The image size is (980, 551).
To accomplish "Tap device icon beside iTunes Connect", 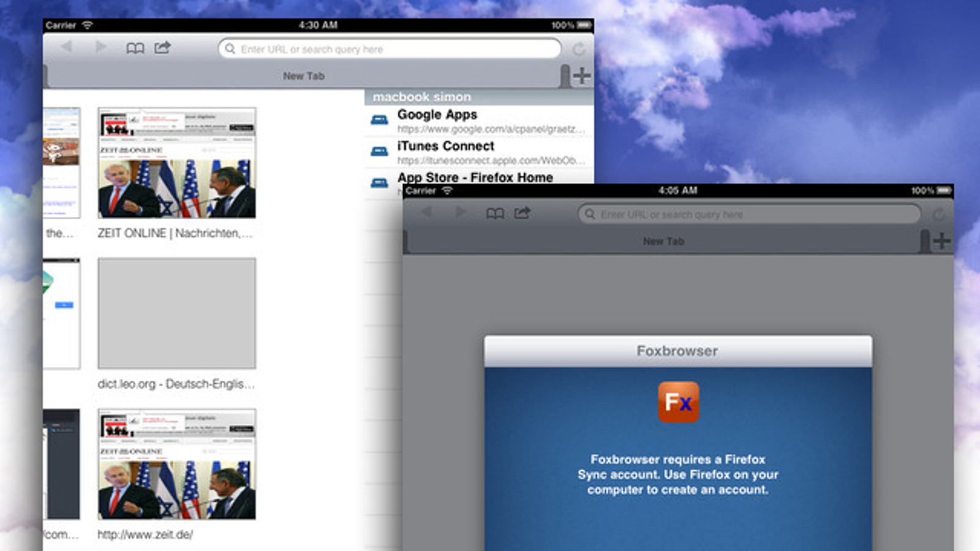I will (x=379, y=151).
